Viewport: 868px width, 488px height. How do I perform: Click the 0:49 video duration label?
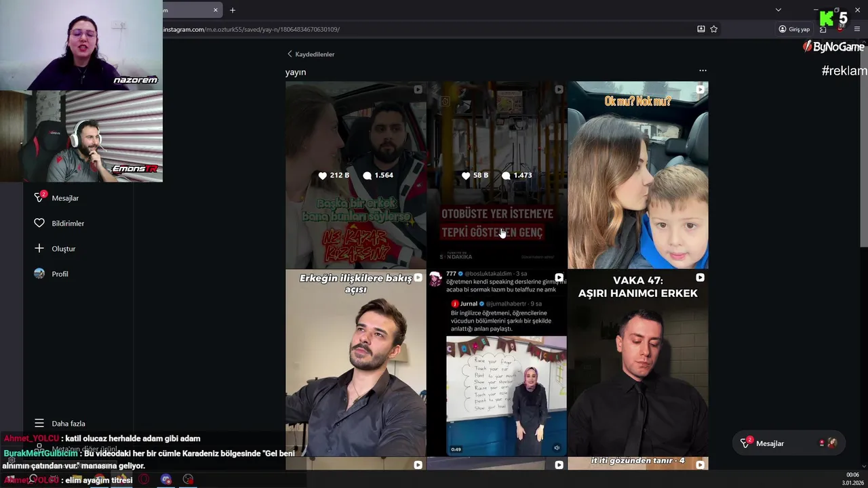456,449
